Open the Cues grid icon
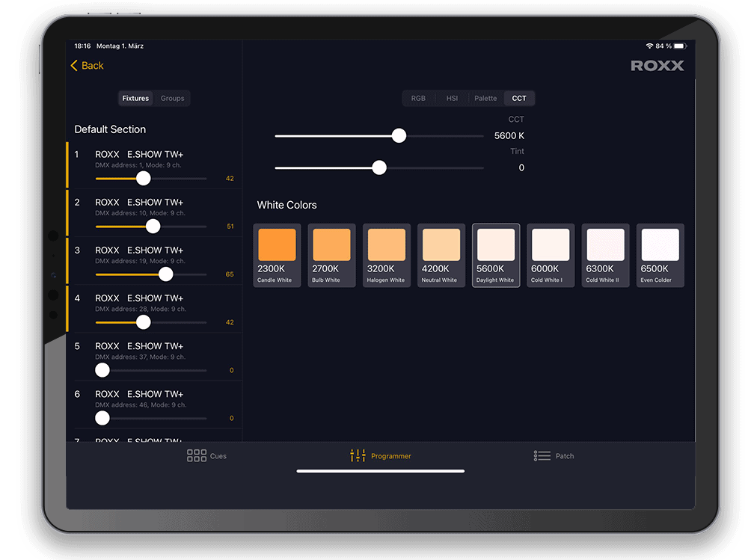The height and width of the screenshot is (560, 754). tap(197, 455)
